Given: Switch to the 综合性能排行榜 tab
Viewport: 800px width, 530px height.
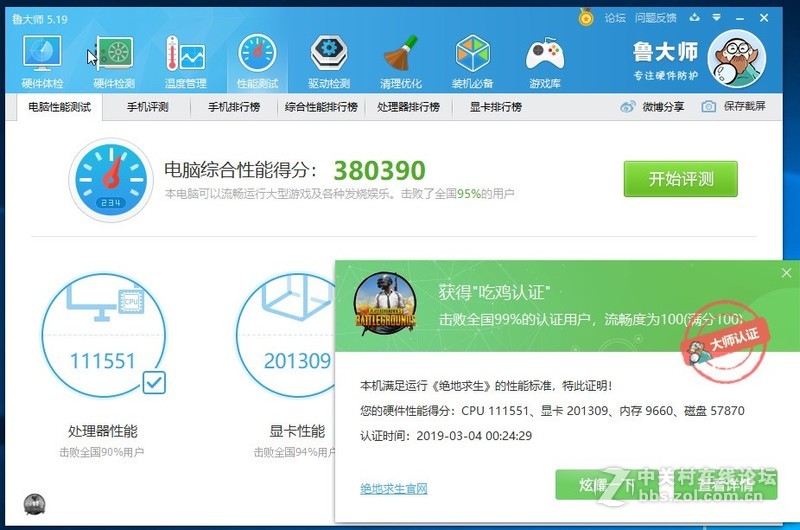Looking at the screenshot, I should 321,107.
